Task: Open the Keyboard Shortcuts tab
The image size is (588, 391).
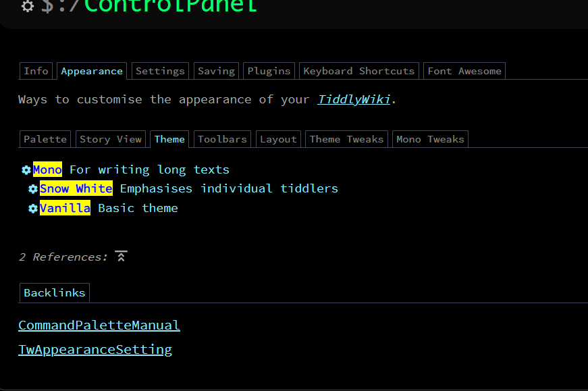Action: pyautogui.click(x=359, y=71)
